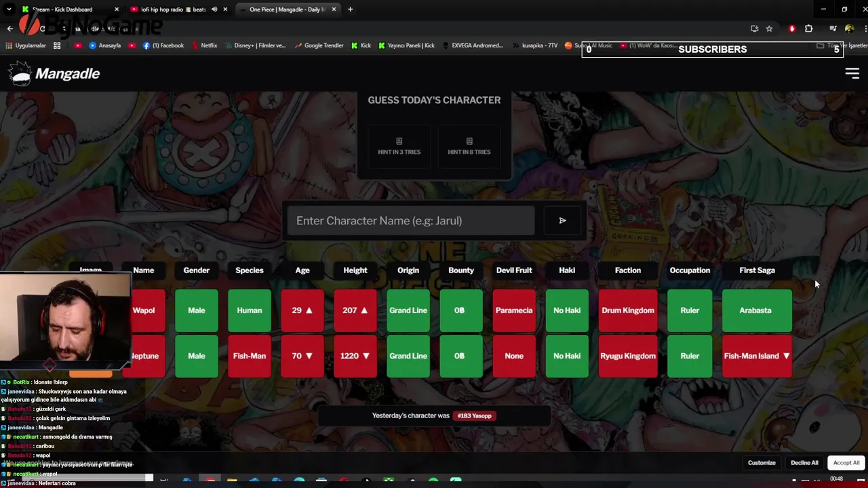Click the Decline All cookies button
This screenshot has height=488, width=868.
click(804, 463)
